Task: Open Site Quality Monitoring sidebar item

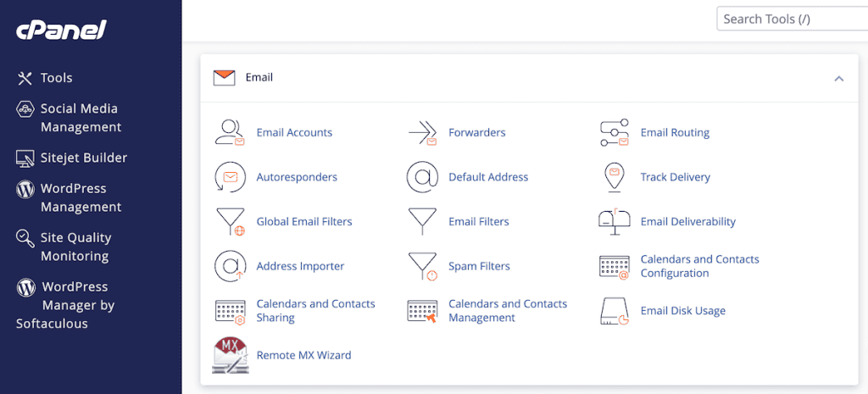Action: click(75, 247)
